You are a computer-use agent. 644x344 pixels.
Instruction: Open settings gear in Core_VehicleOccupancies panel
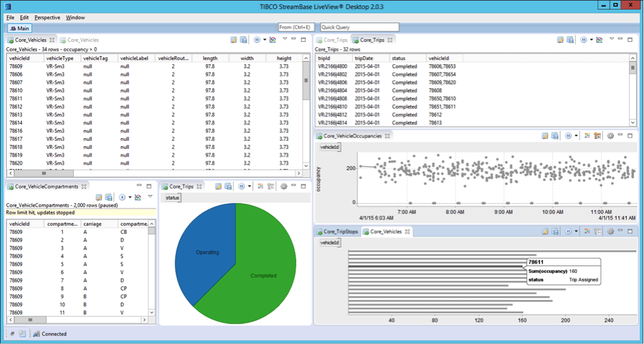pos(610,136)
